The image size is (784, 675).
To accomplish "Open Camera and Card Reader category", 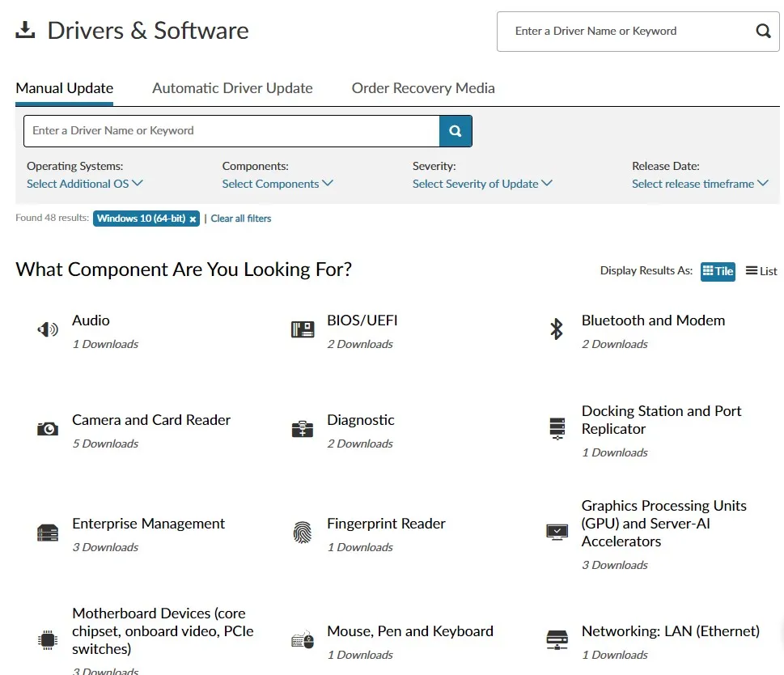I will [x=151, y=420].
